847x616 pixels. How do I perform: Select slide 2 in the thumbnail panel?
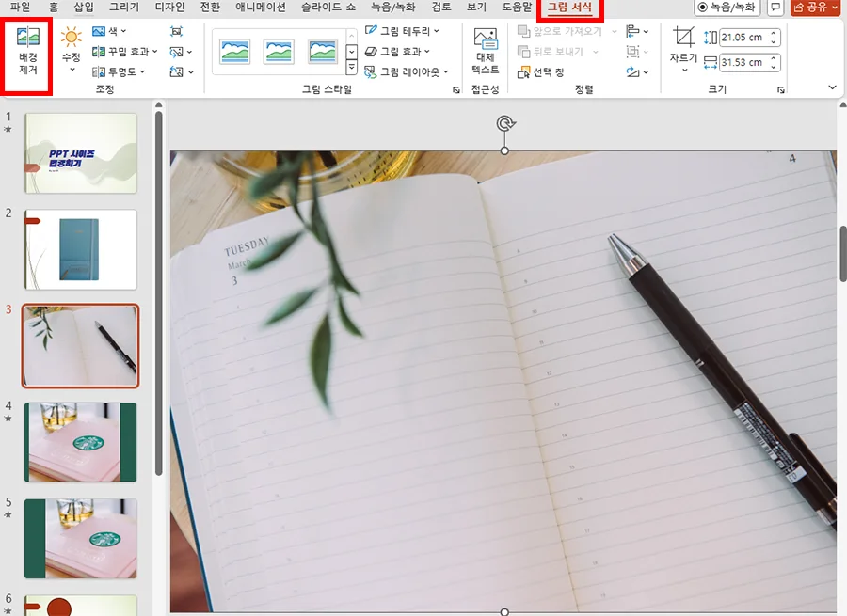coord(80,249)
